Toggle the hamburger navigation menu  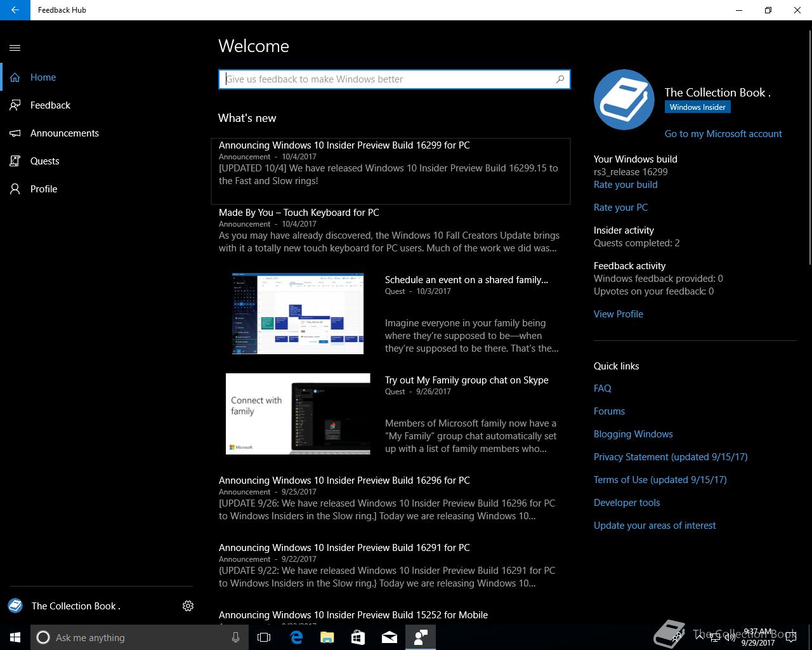coord(15,48)
